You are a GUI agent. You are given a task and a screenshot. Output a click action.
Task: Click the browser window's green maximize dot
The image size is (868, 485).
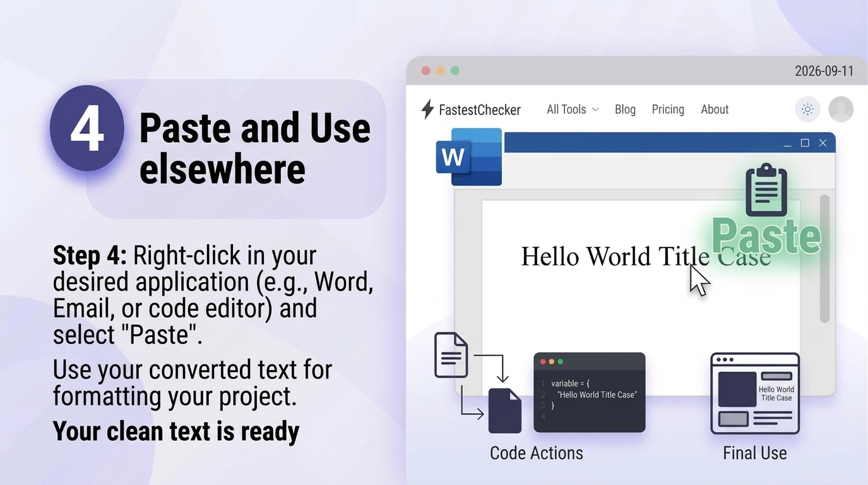pyautogui.click(x=455, y=71)
